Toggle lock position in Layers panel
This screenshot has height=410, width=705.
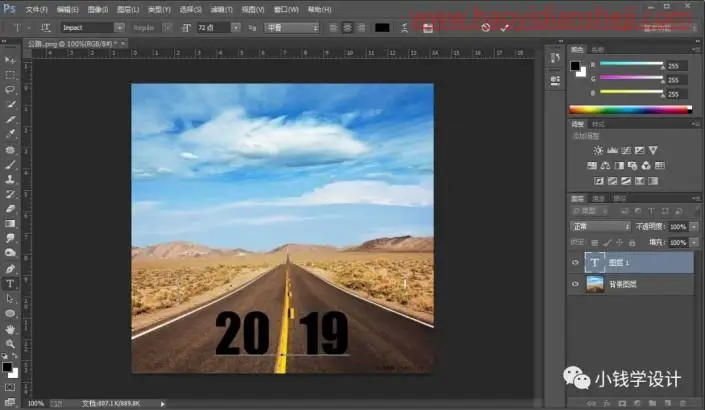(620, 243)
